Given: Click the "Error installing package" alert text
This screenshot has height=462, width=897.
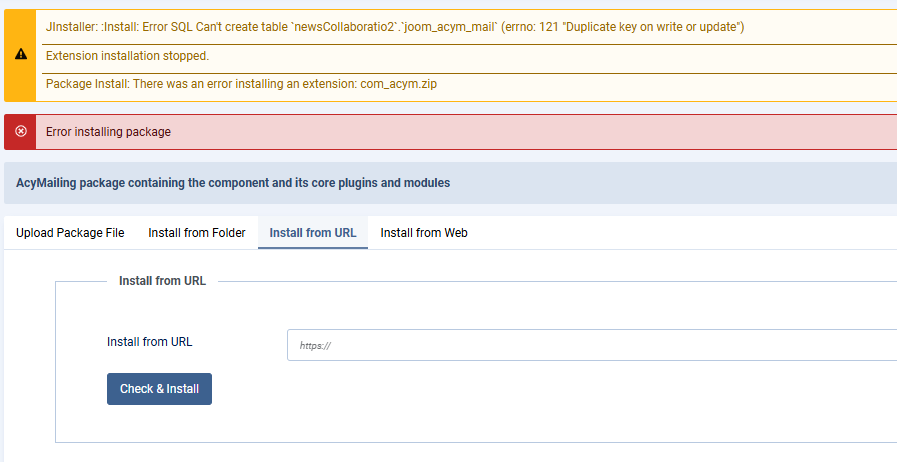Looking at the screenshot, I should coord(108,132).
